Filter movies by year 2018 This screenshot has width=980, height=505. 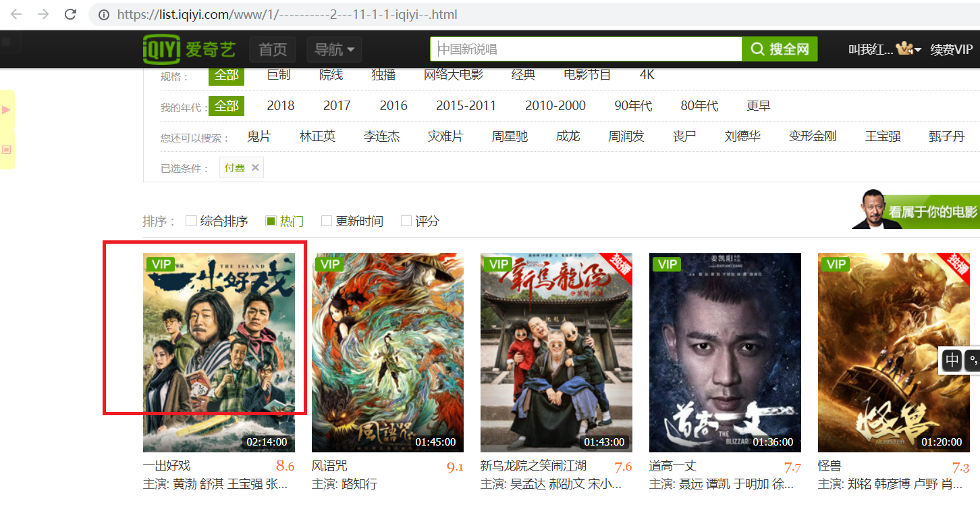(x=281, y=106)
